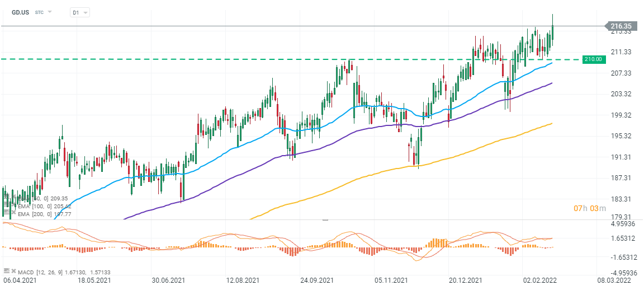Viewport: 644px width, 290px height.
Task: Select the green 210.00 price level tag
Action: click(x=594, y=59)
